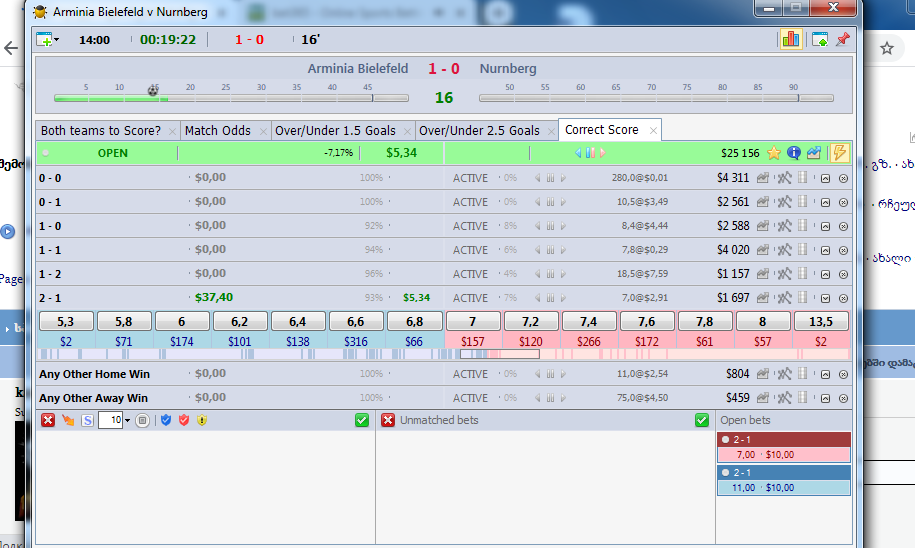Open the blue market info icon
Image resolution: width=915 pixels, height=548 pixels.
tap(794, 153)
